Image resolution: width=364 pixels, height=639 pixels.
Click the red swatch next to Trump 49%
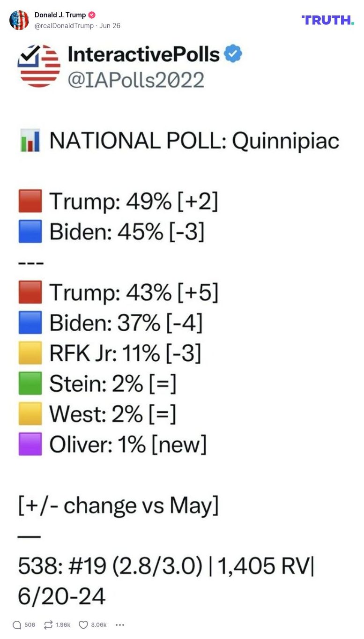click(x=30, y=201)
